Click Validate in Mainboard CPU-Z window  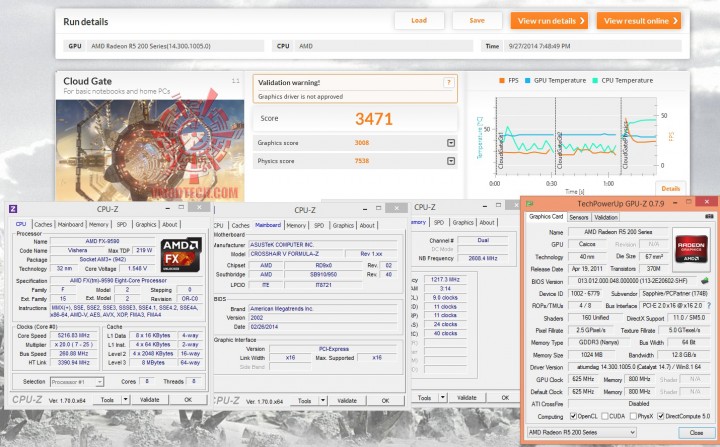[x=347, y=401]
